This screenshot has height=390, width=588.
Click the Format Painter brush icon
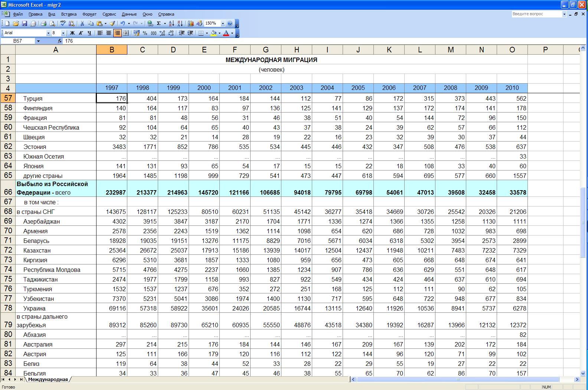pyautogui.click(x=112, y=23)
